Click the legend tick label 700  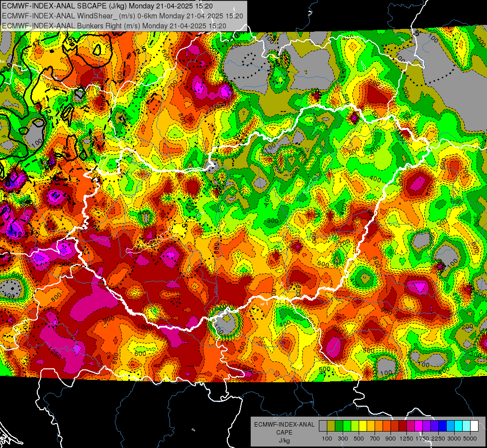coord(375,439)
